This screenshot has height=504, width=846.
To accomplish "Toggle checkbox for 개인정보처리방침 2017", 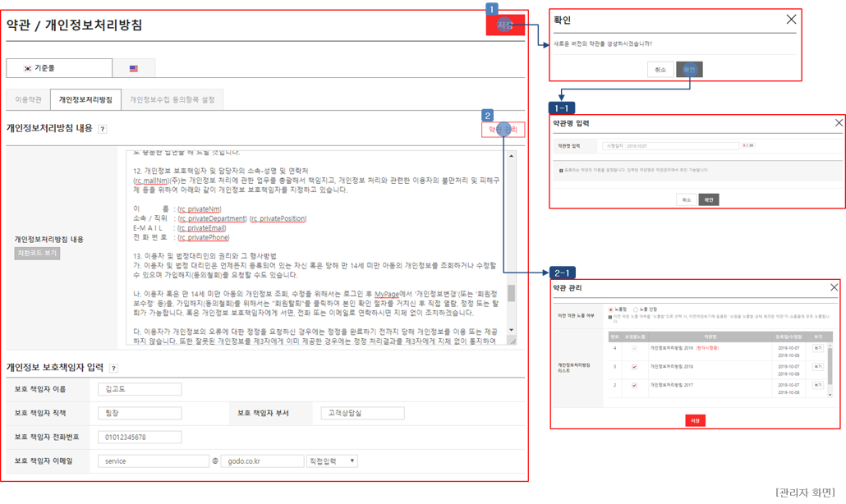I will (x=633, y=384).
